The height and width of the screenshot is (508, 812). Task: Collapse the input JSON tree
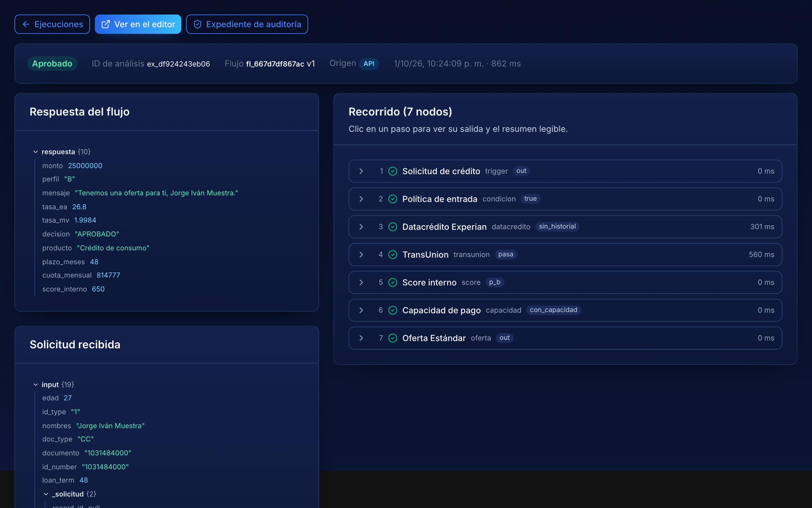tap(36, 384)
